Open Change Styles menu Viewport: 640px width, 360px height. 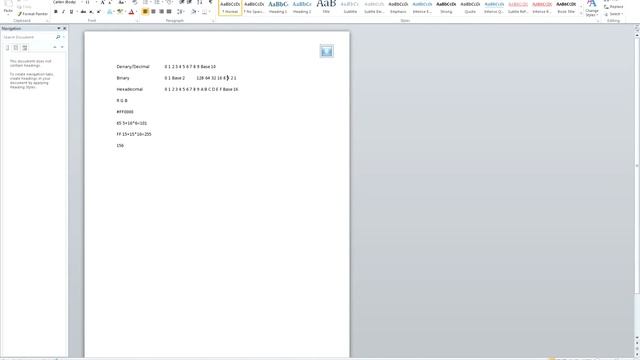pos(591,9)
